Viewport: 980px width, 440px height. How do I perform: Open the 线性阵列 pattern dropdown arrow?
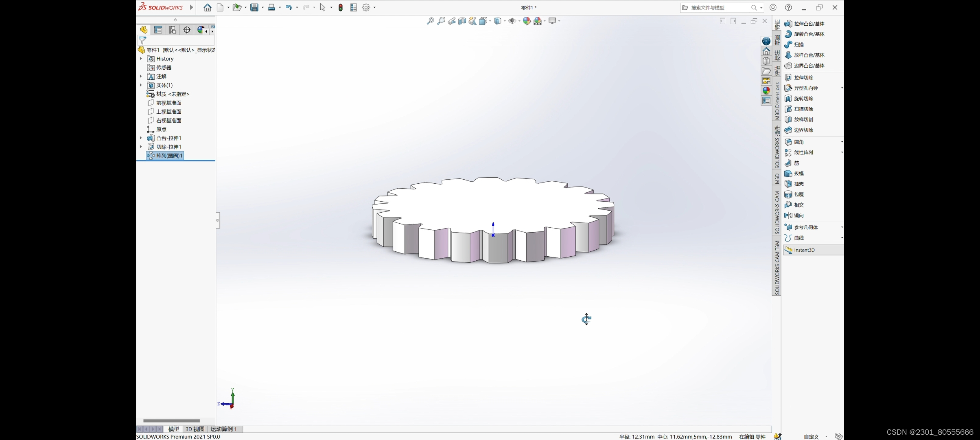842,153
